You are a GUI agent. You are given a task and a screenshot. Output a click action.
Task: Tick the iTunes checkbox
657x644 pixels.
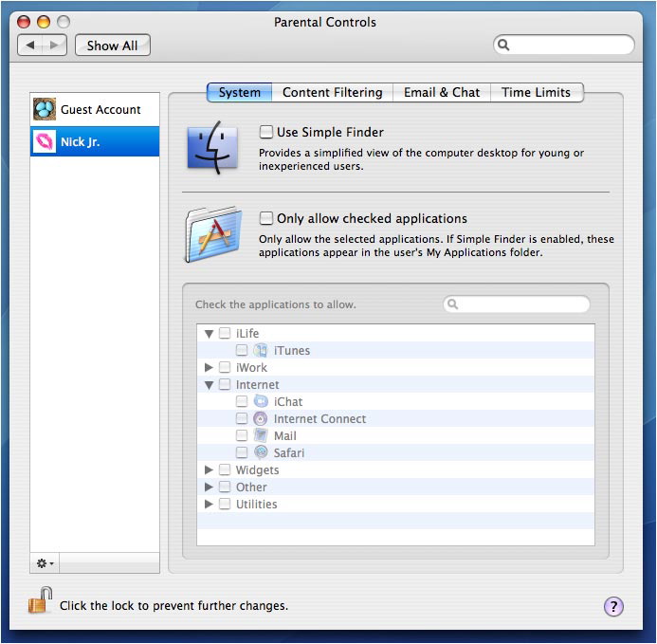[x=242, y=350]
